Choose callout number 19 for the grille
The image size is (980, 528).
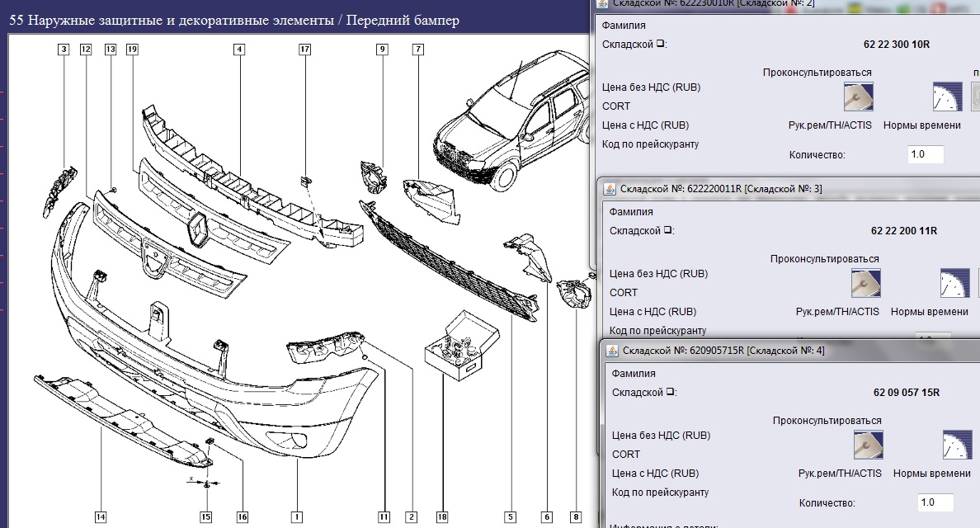pyautogui.click(x=132, y=49)
